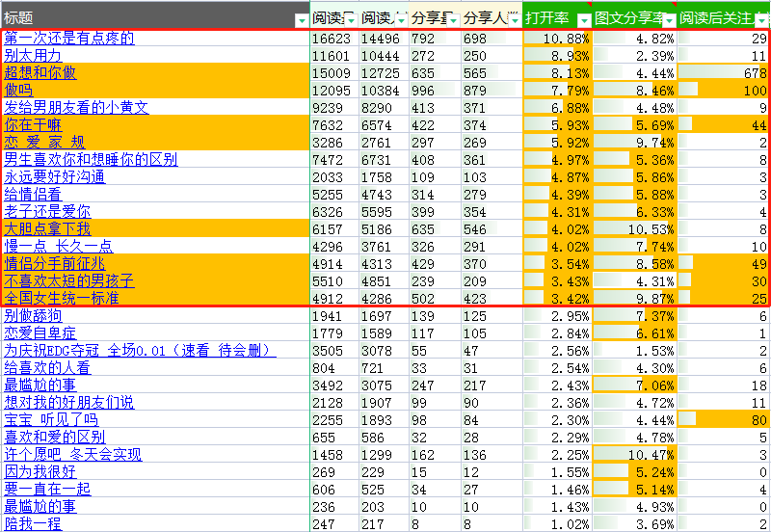The height and width of the screenshot is (532, 771).
Task: Open the link 发给男朋友看的小黄文
Action: click(x=76, y=108)
